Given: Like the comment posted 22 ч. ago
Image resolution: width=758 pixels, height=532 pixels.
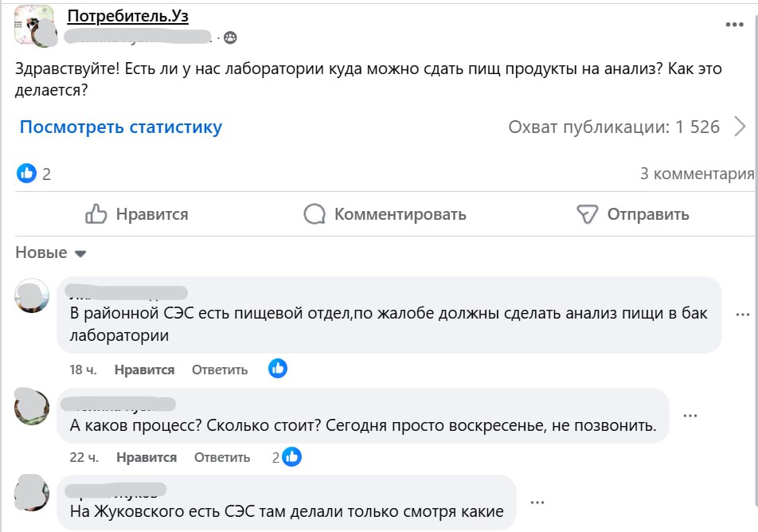Looking at the screenshot, I should click(147, 457).
